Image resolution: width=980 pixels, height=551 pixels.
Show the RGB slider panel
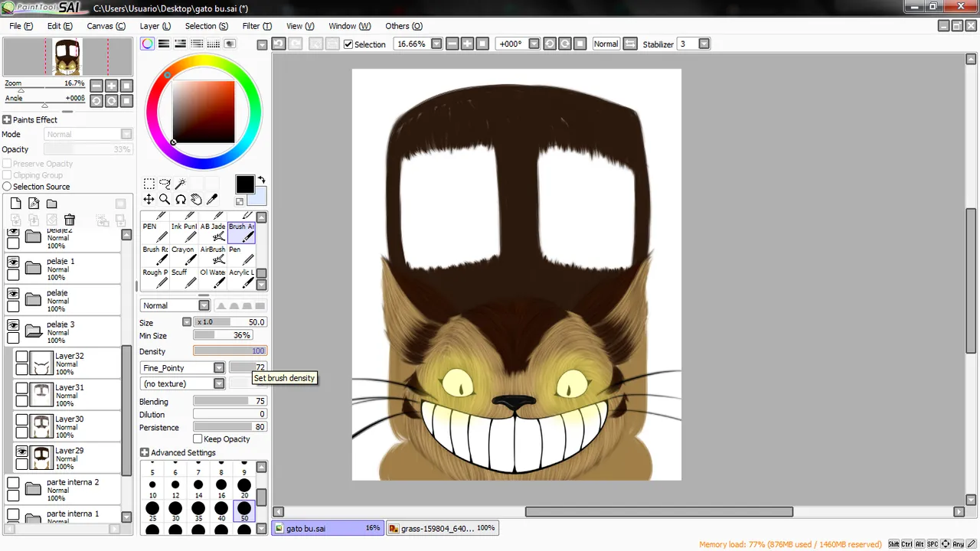164,44
